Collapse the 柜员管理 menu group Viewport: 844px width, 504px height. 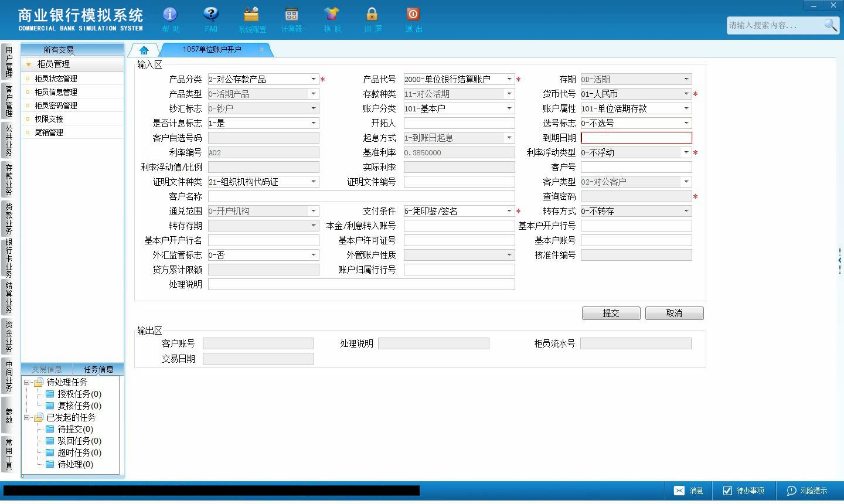[29, 64]
